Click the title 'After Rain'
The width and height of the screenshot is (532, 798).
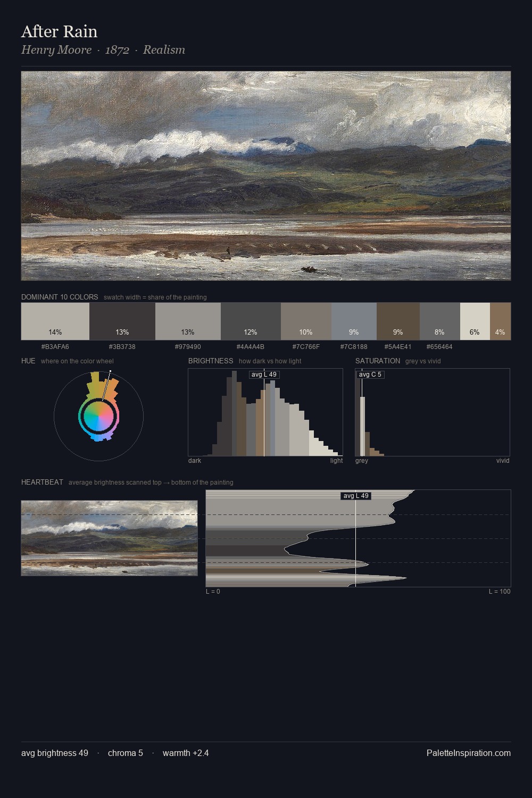point(59,32)
